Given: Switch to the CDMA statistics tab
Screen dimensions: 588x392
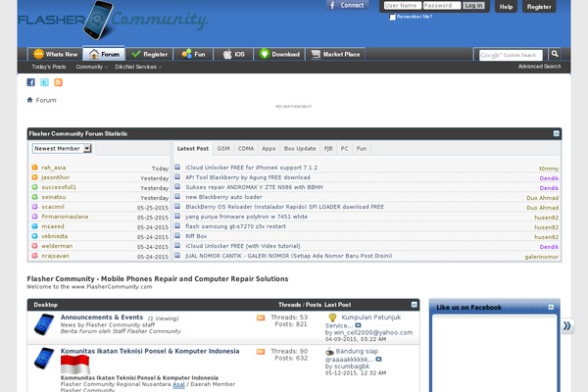Looking at the screenshot, I should [x=246, y=149].
